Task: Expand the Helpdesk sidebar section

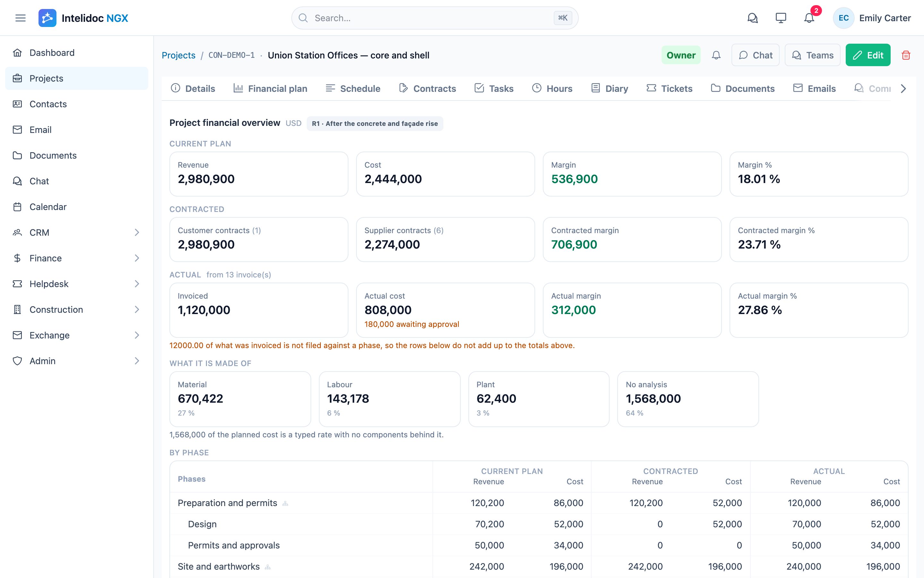Action: pyautogui.click(x=77, y=284)
